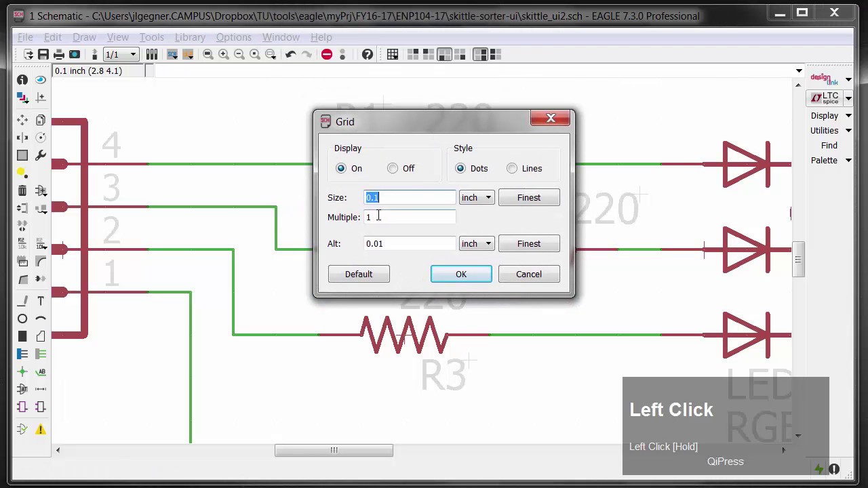The image size is (868, 488).
Task: Click Finest button beside Size
Action: (529, 197)
